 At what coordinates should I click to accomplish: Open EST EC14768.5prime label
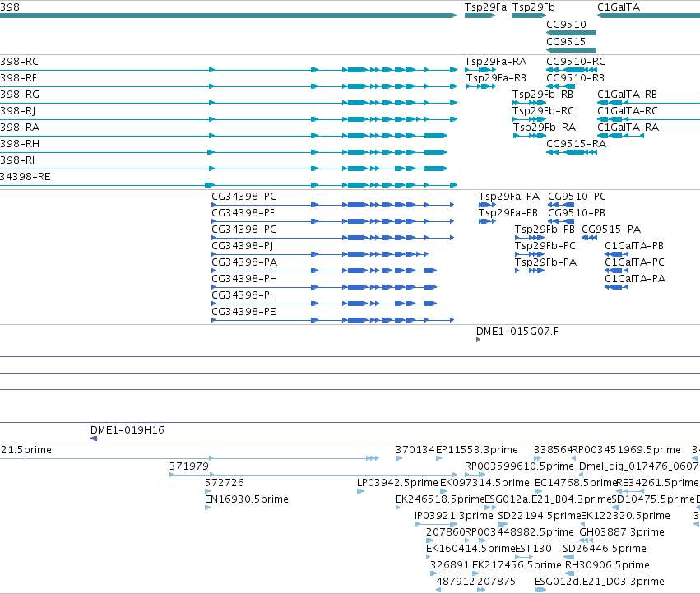576,483
